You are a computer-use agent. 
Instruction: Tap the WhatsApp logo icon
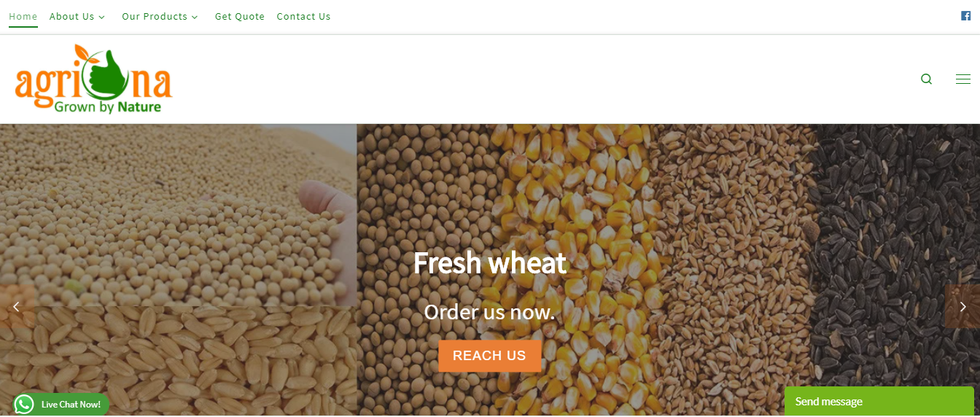[x=24, y=405]
